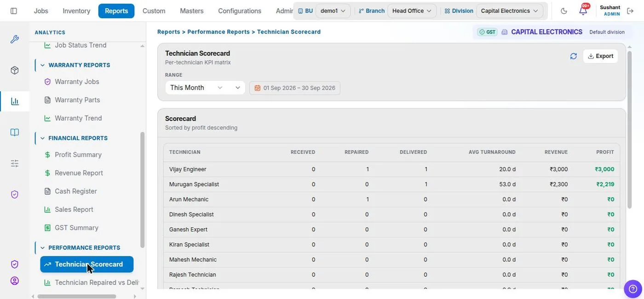Click Performance Reports breadcrumb link
This screenshot has height=299, width=644.
pos(218,32)
